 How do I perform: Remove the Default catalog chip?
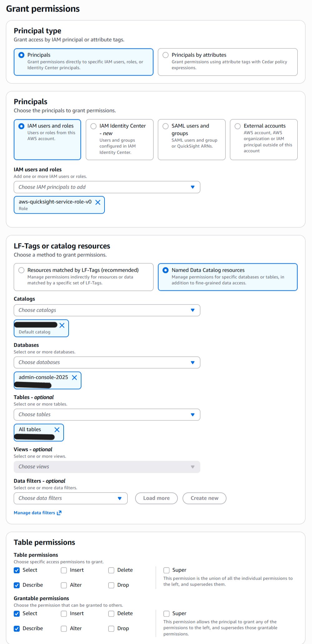(62, 325)
